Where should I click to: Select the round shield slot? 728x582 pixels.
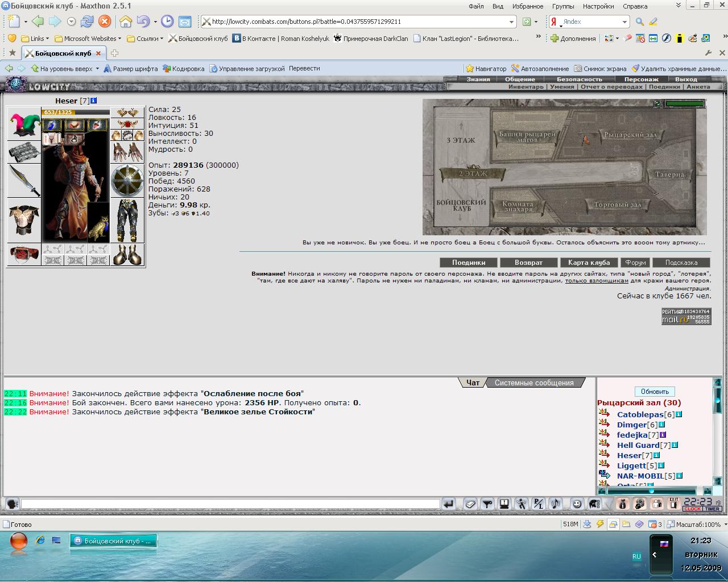(127, 181)
